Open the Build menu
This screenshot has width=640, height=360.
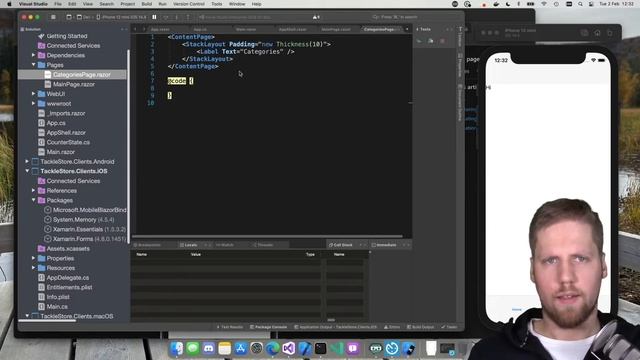pos(147,4)
